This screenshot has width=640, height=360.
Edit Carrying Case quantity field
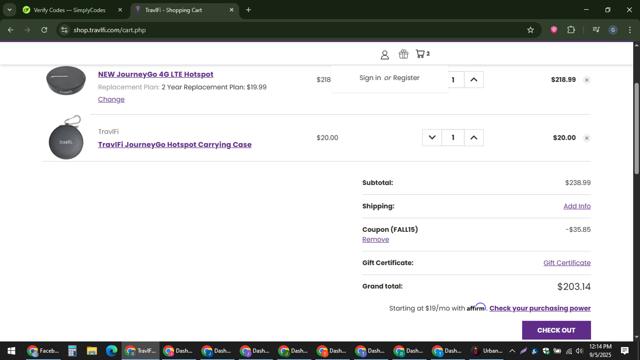click(x=453, y=138)
